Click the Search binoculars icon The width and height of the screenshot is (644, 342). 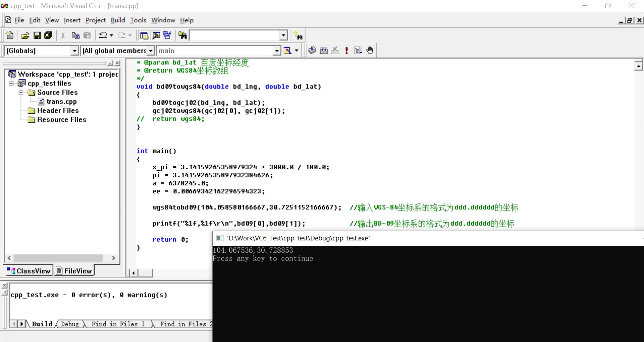pyautogui.click(x=298, y=35)
